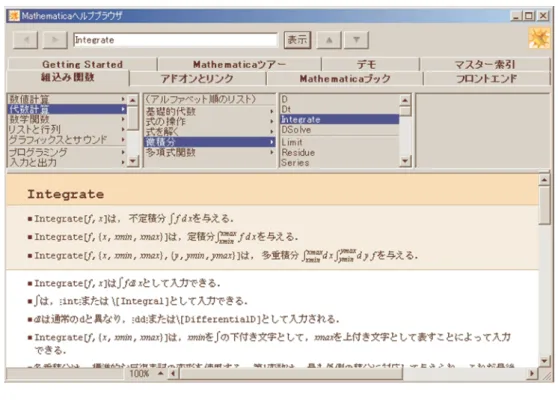Expand the arrow next to 多項式関数
This screenshot has height=400, width=558.
click(272, 152)
